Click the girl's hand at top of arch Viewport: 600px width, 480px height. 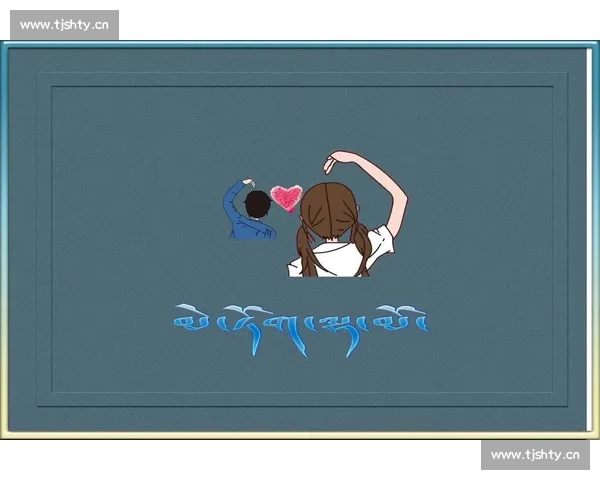click(x=332, y=160)
